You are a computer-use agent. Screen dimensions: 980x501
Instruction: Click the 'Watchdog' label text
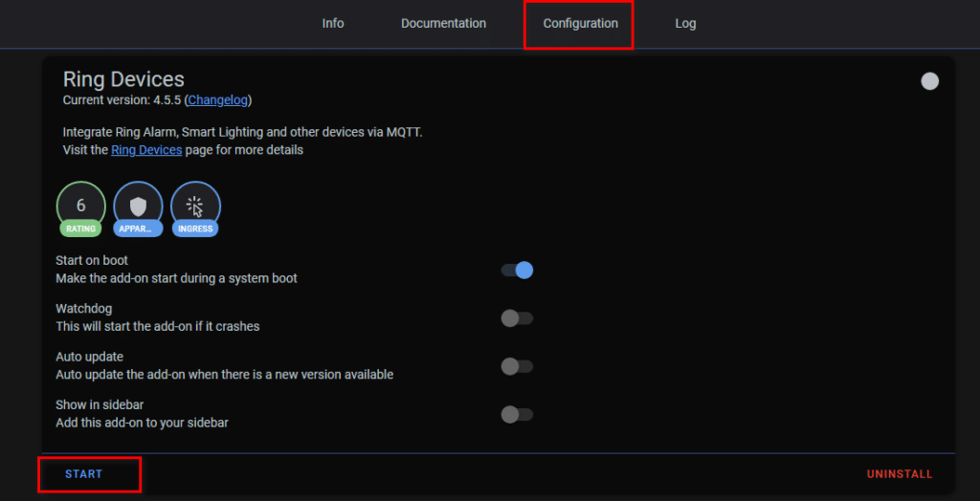(84, 309)
